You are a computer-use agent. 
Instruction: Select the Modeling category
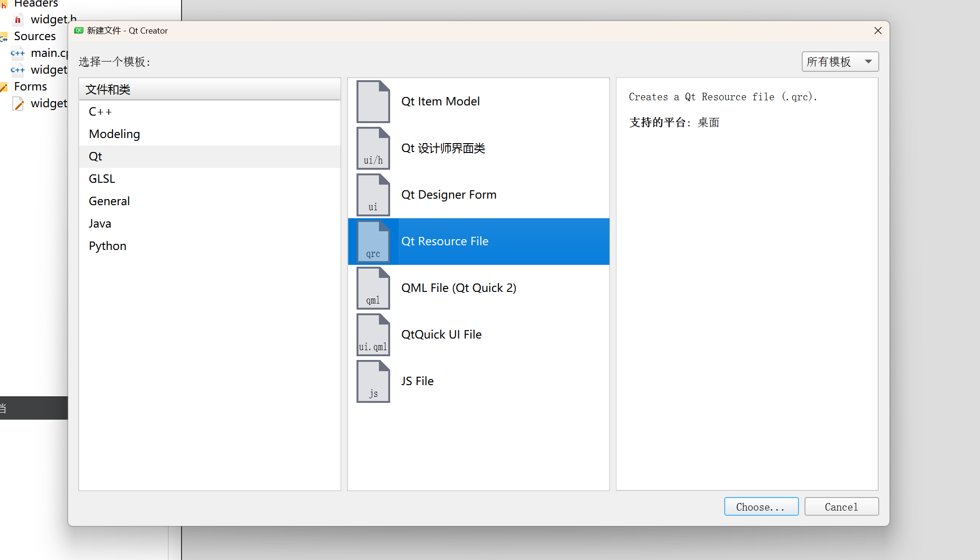tap(114, 134)
